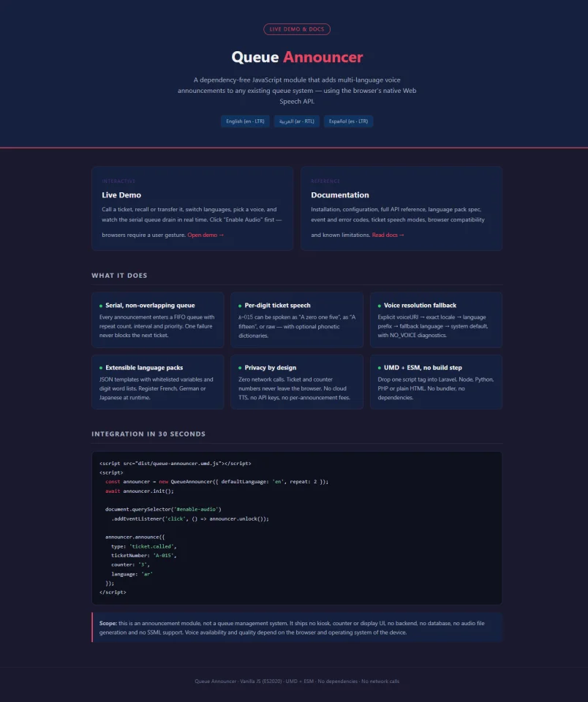Click the green dot beside Privacy by design
The width and height of the screenshot is (588, 702).
[x=240, y=368]
